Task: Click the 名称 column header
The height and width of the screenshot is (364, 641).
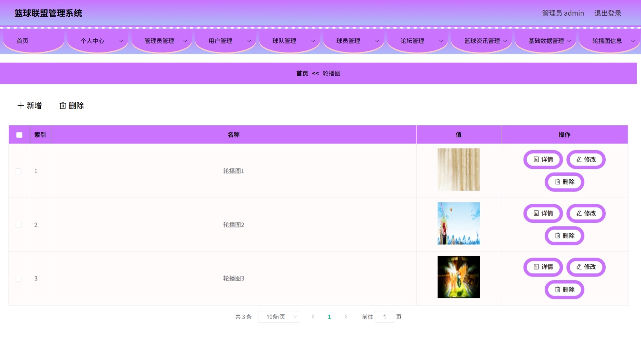Action: click(234, 135)
